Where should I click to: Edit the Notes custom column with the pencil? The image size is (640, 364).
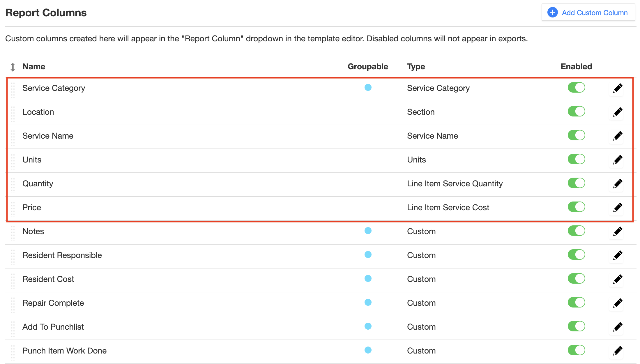click(x=617, y=232)
